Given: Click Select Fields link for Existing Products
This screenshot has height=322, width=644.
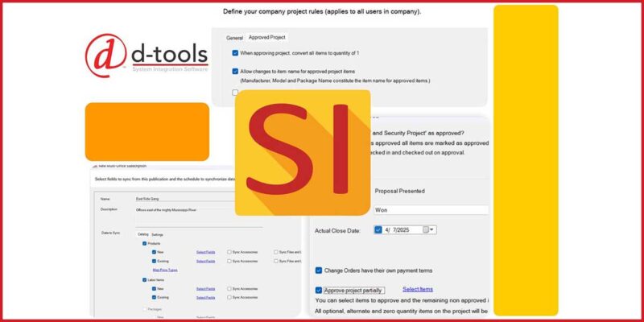Looking at the screenshot, I should coord(206,261).
